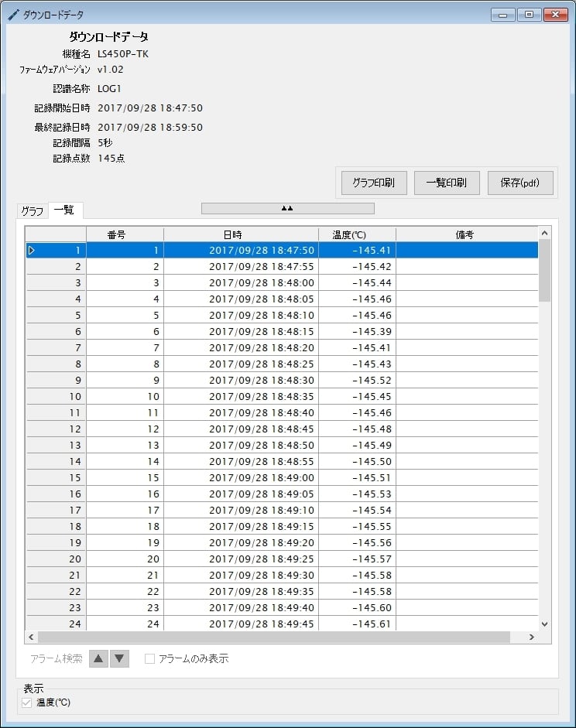Image resolution: width=576 pixels, height=728 pixels.
Task: Maximize the ダウンロードデータ window
Action: (529, 15)
